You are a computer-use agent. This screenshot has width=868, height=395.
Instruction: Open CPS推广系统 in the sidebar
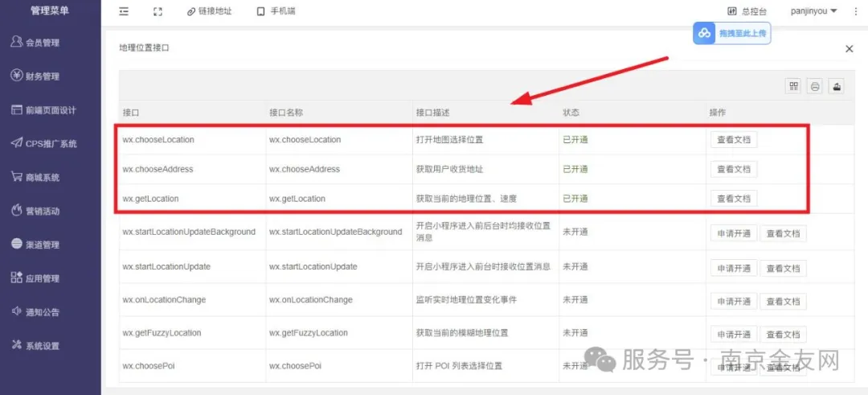(x=43, y=143)
